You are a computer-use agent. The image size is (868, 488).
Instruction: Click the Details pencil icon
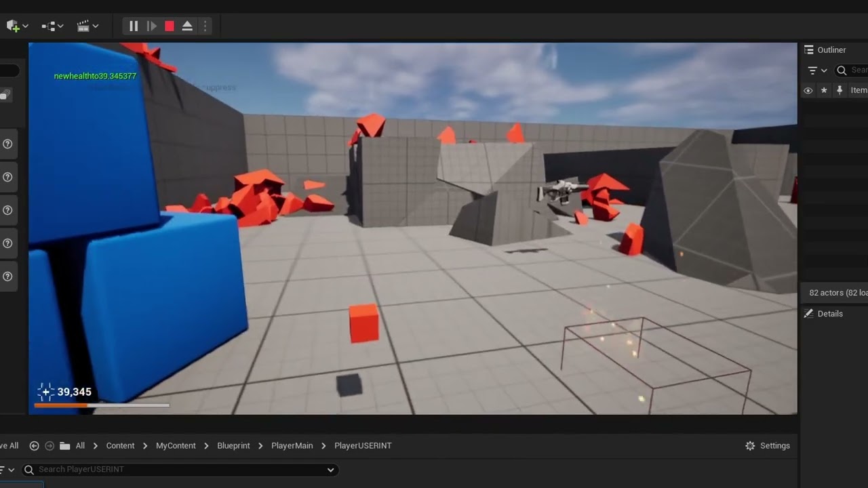pyautogui.click(x=808, y=314)
